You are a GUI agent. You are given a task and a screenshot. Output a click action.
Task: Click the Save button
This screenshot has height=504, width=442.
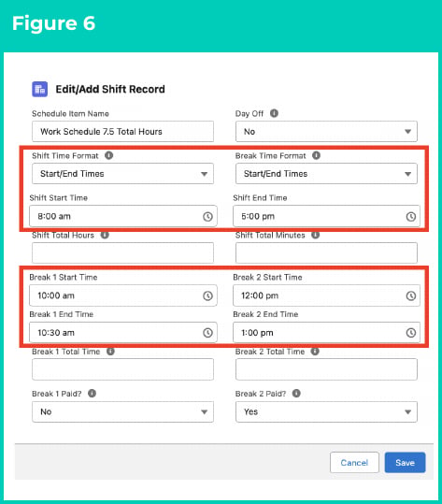405,463
